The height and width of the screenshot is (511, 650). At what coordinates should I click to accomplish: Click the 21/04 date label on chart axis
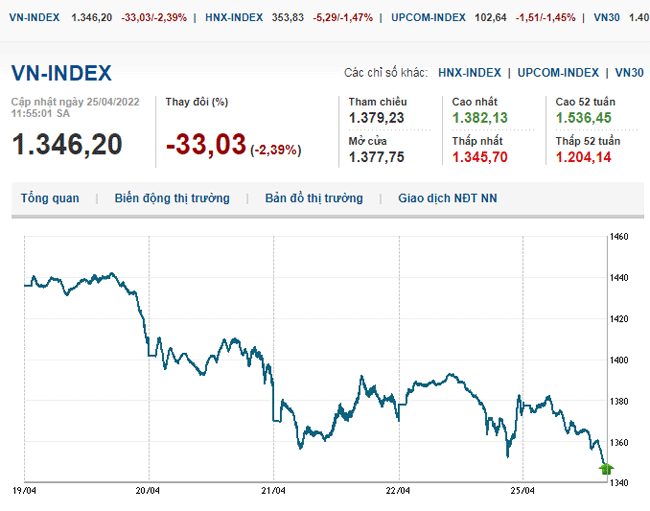pyautogui.click(x=272, y=491)
